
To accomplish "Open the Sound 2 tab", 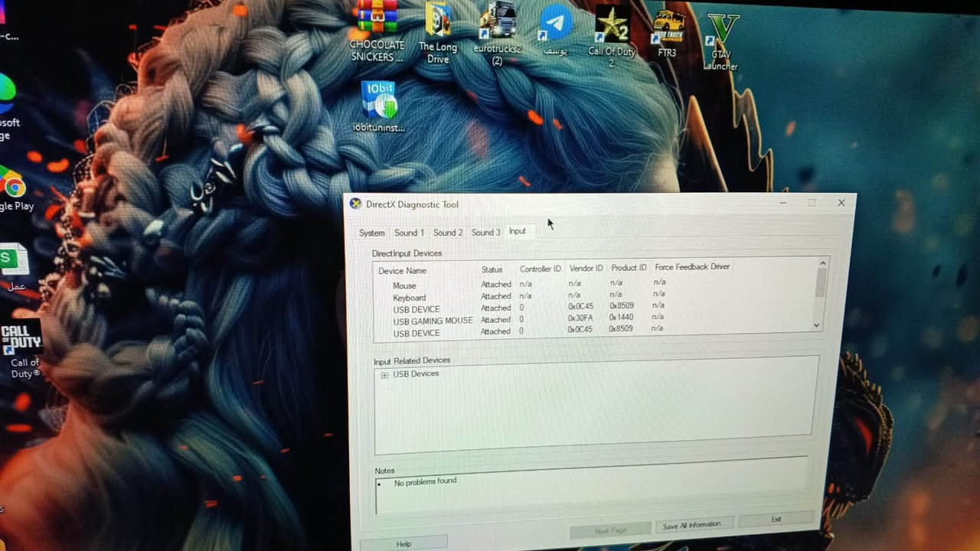I will pyautogui.click(x=448, y=233).
